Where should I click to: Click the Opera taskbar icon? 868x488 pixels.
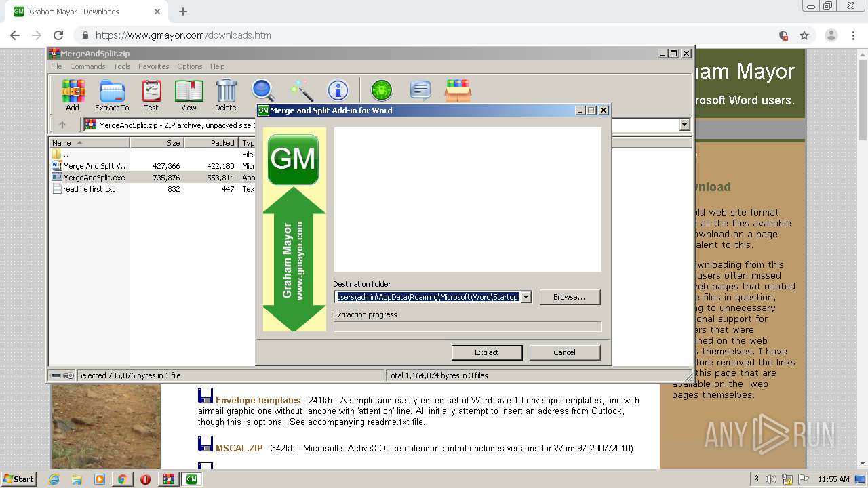coord(145,479)
